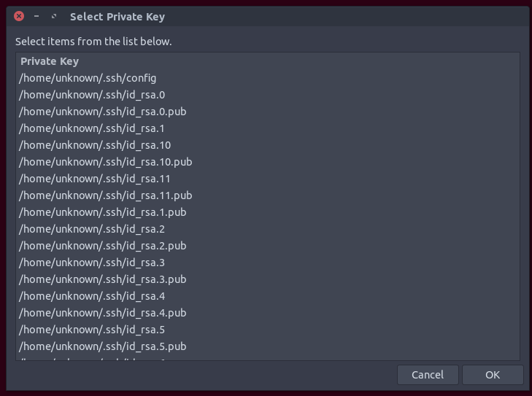Choose the id_rsa.5 key entry
This screenshot has width=532, height=396.
[x=92, y=330]
